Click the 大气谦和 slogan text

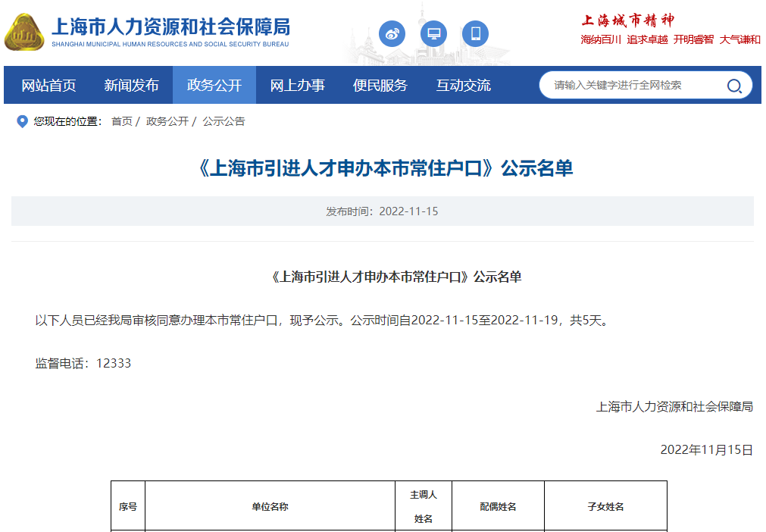[x=739, y=39]
